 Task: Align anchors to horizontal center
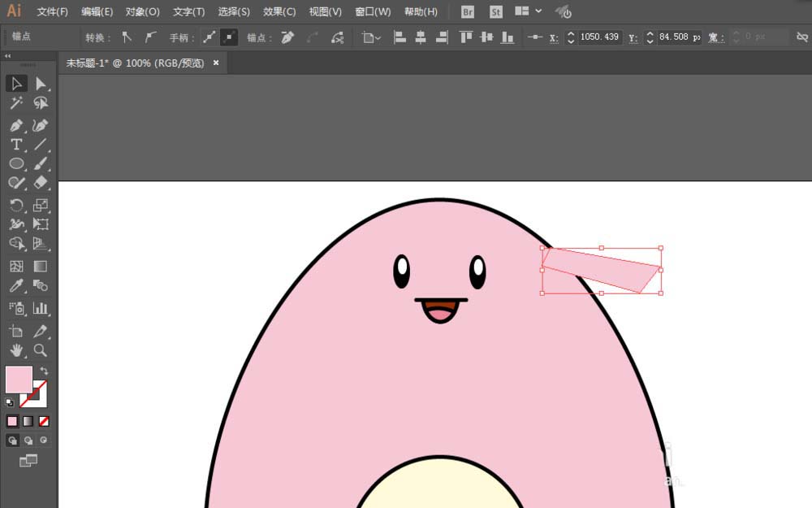tap(421, 37)
